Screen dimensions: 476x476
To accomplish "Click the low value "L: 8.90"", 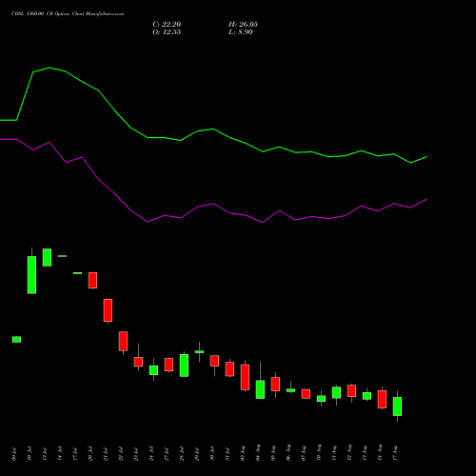I will point(241,32).
